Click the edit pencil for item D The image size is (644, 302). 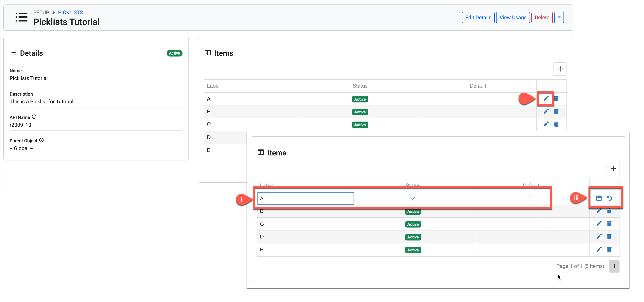[599, 236]
